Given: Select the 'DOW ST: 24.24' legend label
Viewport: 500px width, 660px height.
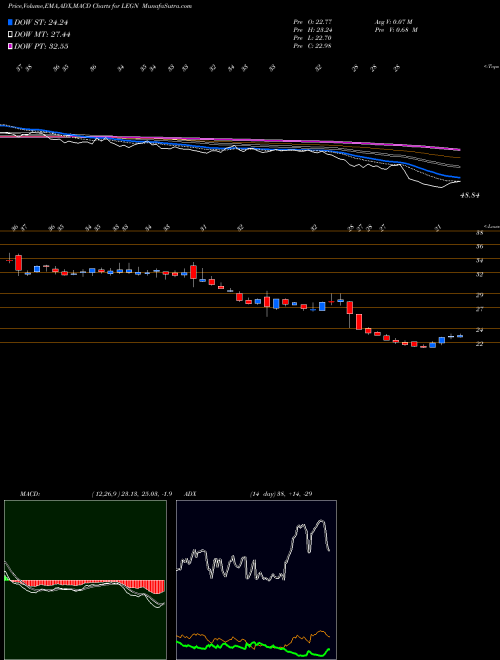Looking at the screenshot, I should click(41, 23).
